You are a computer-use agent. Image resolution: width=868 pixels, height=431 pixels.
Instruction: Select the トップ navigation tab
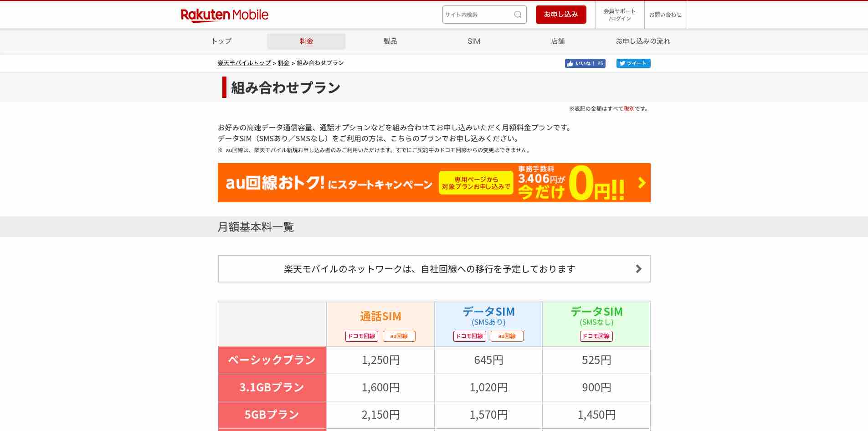tap(221, 41)
